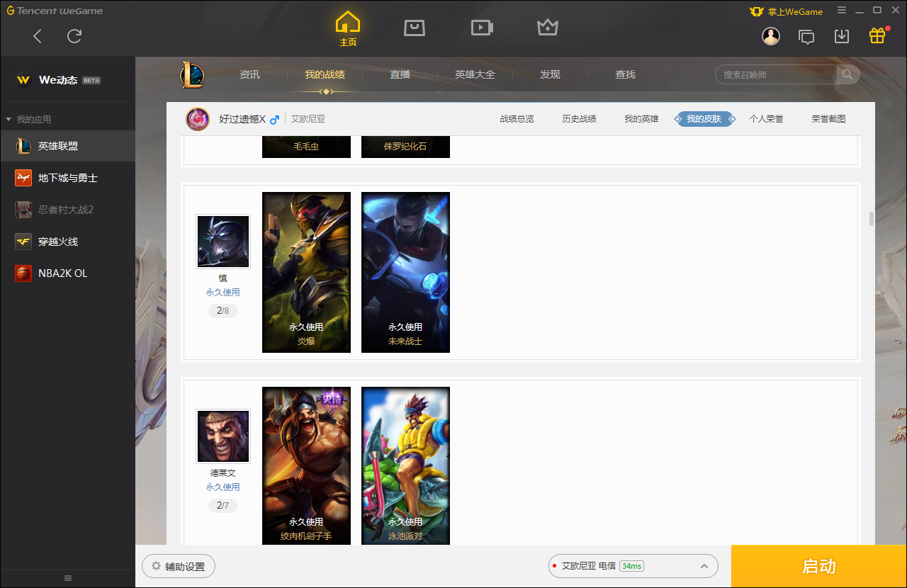Click the 掌上WeGame link

[x=786, y=11]
